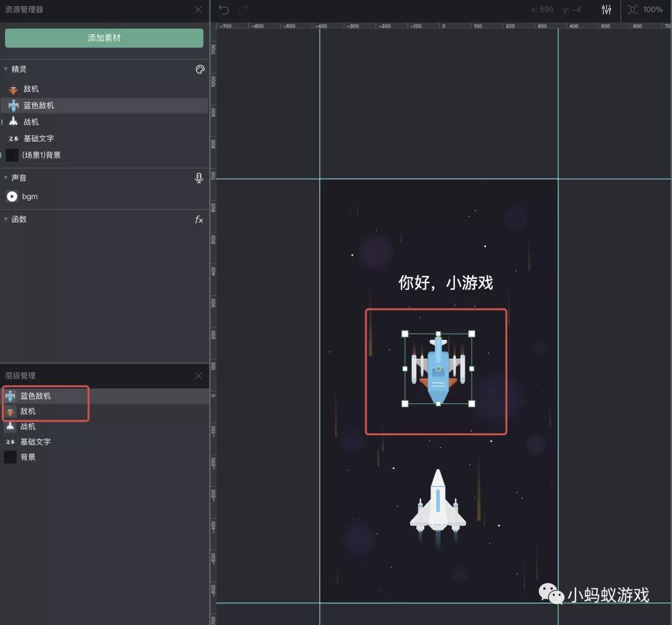Open the sliders settings icon near coordinates display
672x625 pixels.
tap(606, 10)
